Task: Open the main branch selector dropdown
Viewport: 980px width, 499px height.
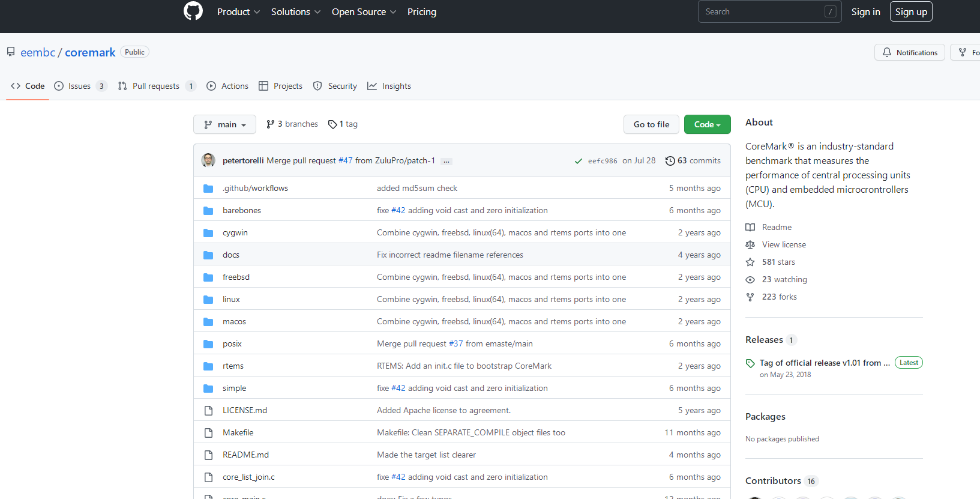Action: 224,124
